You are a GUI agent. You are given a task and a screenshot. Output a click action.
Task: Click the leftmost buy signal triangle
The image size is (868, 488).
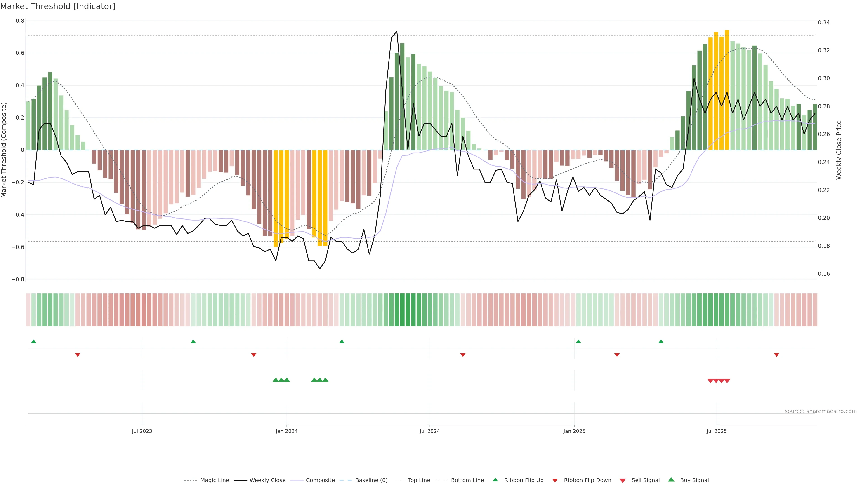click(x=275, y=380)
